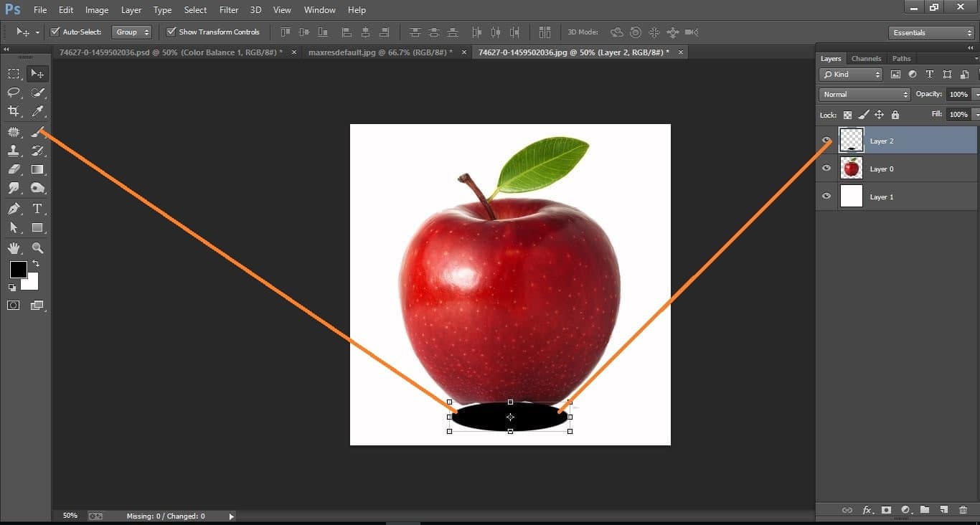Open the Auto-Select Group dropdown
980x525 pixels.
click(x=131, y=32)
